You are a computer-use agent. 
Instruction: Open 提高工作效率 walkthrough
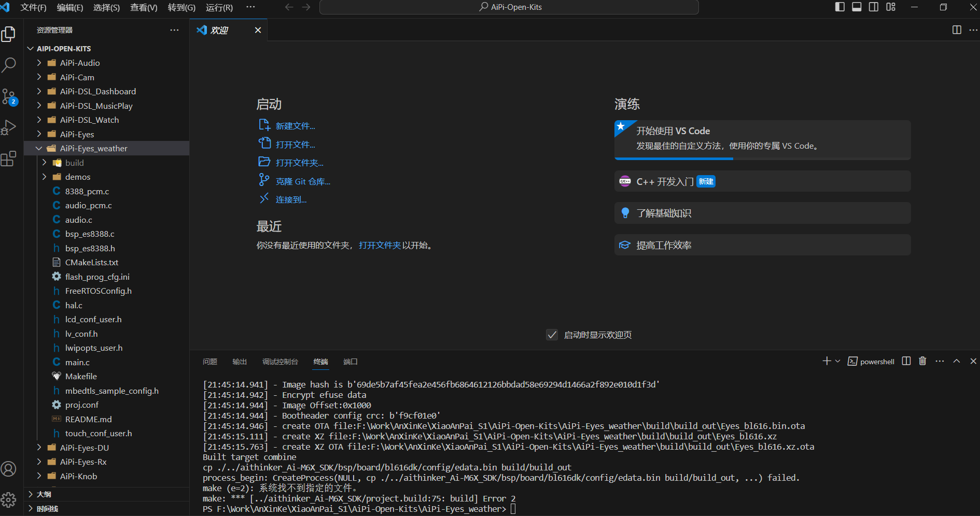tap(762, 245)
